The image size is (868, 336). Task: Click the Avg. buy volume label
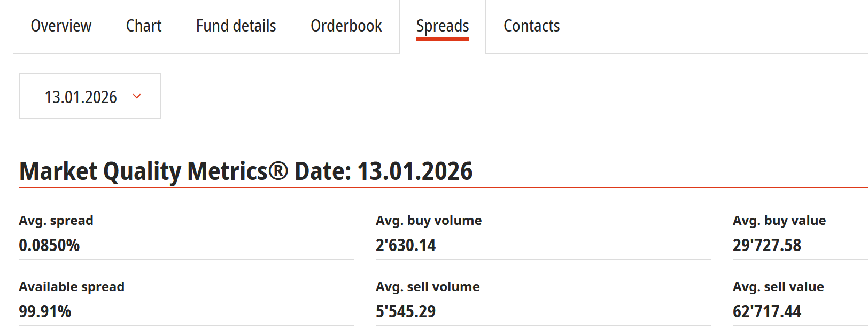coord(429,221)
